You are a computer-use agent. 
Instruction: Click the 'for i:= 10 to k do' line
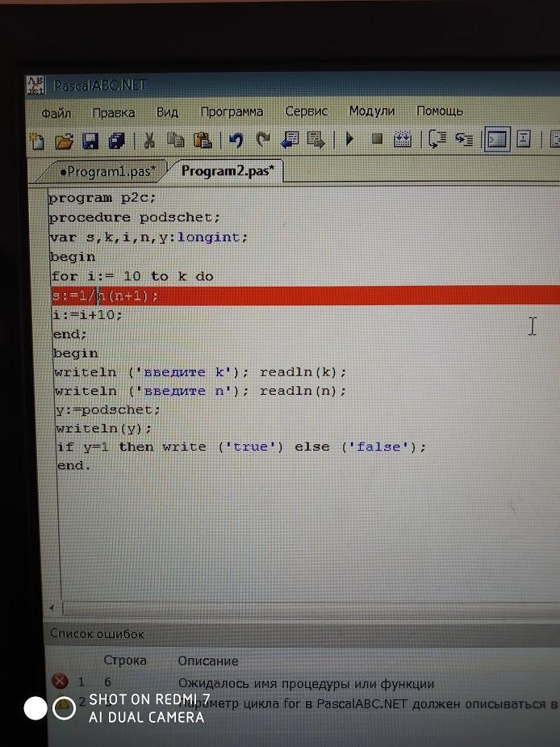(x=132, y=276)
